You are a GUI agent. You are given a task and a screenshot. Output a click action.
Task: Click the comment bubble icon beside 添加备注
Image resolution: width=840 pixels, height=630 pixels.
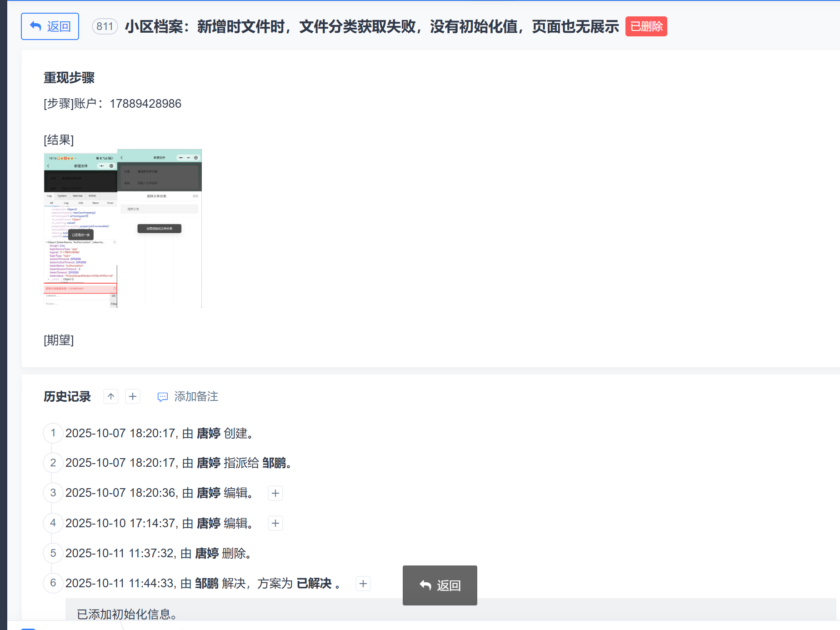tap(162, 396)
